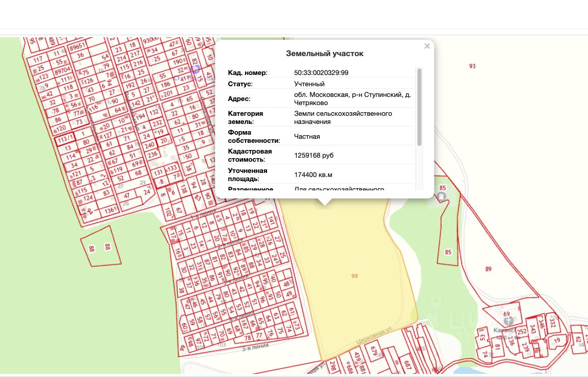Click the cadastral value 1259168 руб

point(314,156)
